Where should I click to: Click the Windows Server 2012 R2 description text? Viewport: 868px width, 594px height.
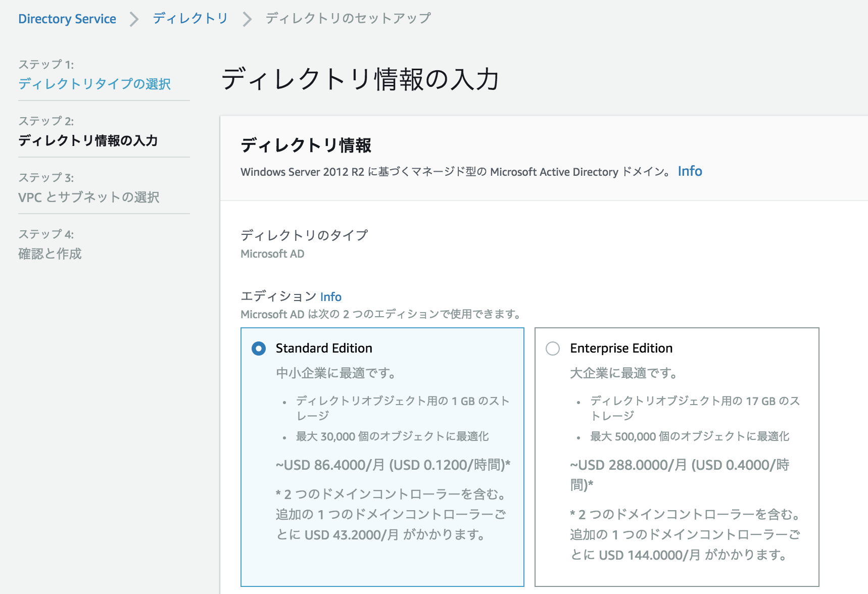click(x=456, y=172)
